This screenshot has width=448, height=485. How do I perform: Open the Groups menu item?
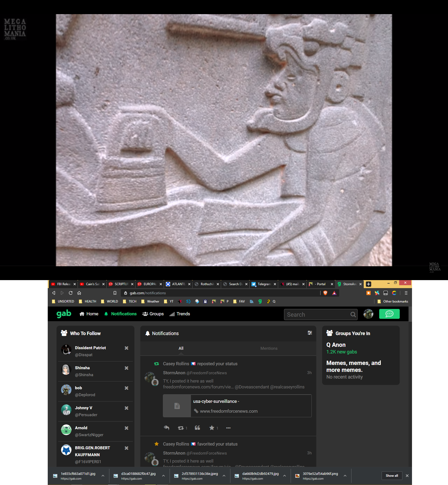[153, 314]
